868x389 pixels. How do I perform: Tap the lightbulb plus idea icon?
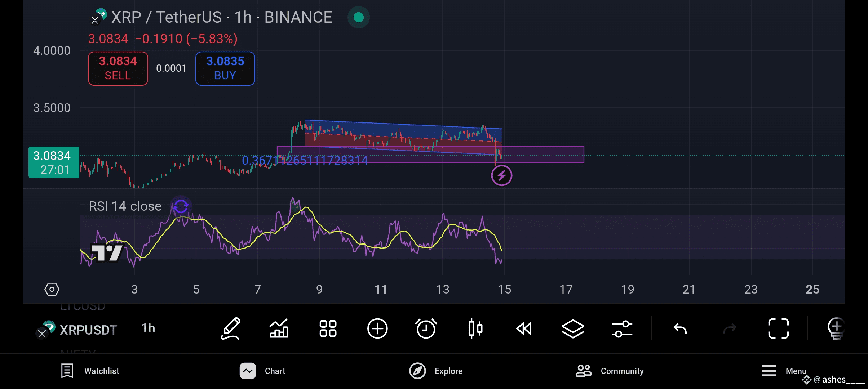tap(836, 328)
